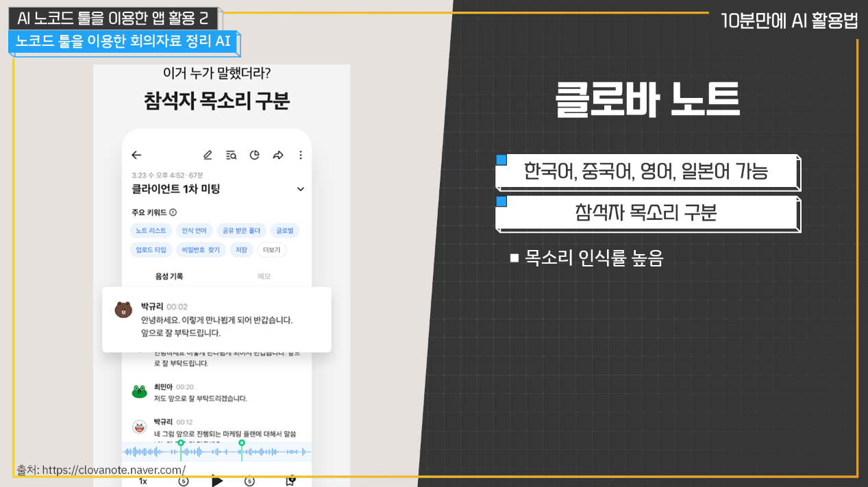The width and height of the screenshot is (868, 487).
Task: Switch to the 메모 tab
Action: click(x=264, y=276)
